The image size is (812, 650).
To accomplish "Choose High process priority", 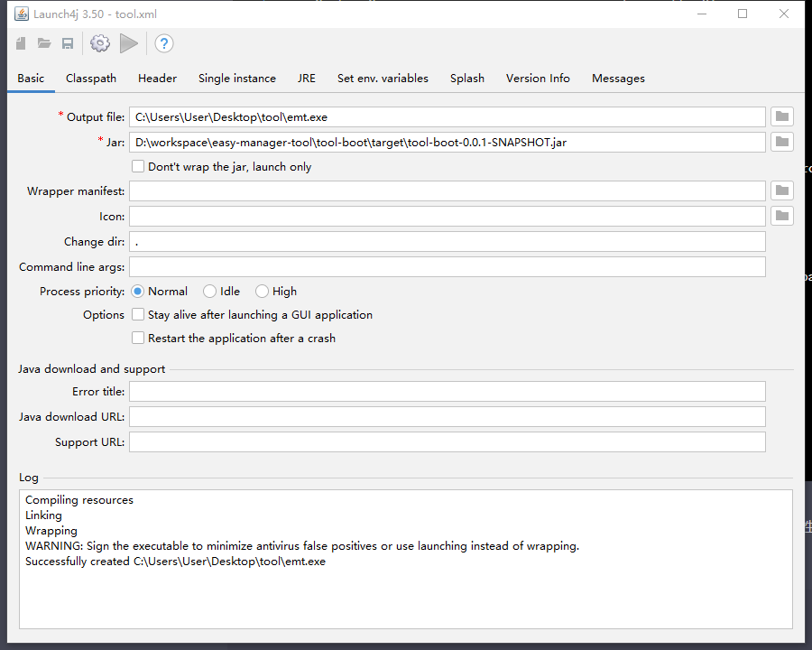I will pos(263,292).
